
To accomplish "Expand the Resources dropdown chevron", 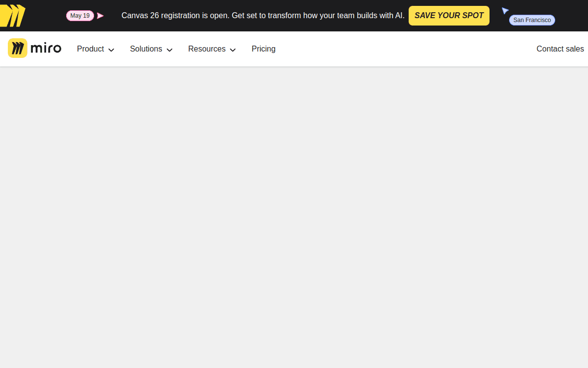I will coord(233,50).
